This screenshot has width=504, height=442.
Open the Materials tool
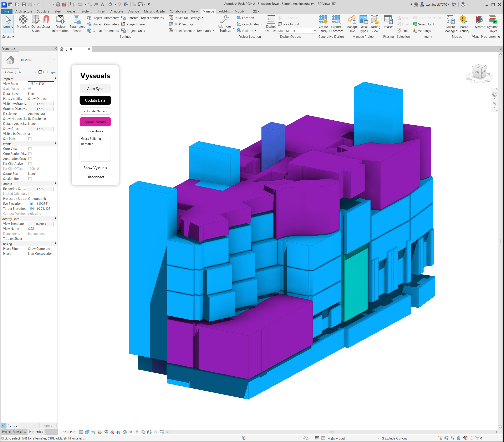(x=23, y=22)
